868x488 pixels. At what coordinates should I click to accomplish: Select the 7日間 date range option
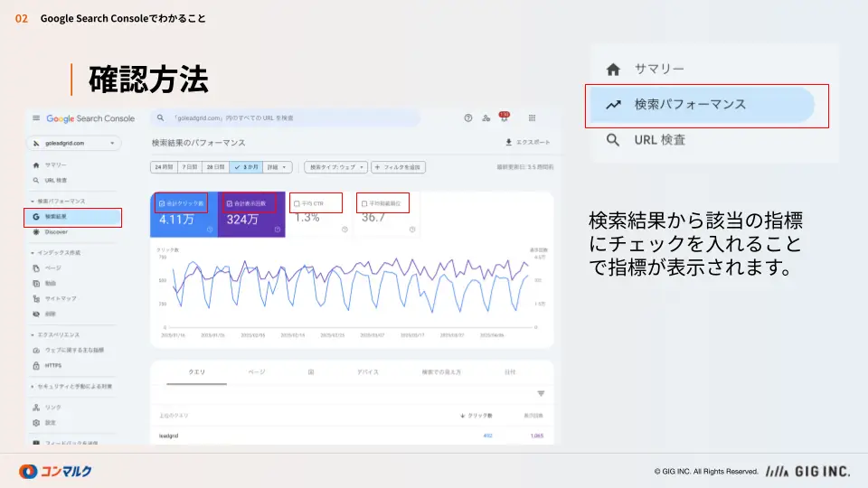pos(190,167)
